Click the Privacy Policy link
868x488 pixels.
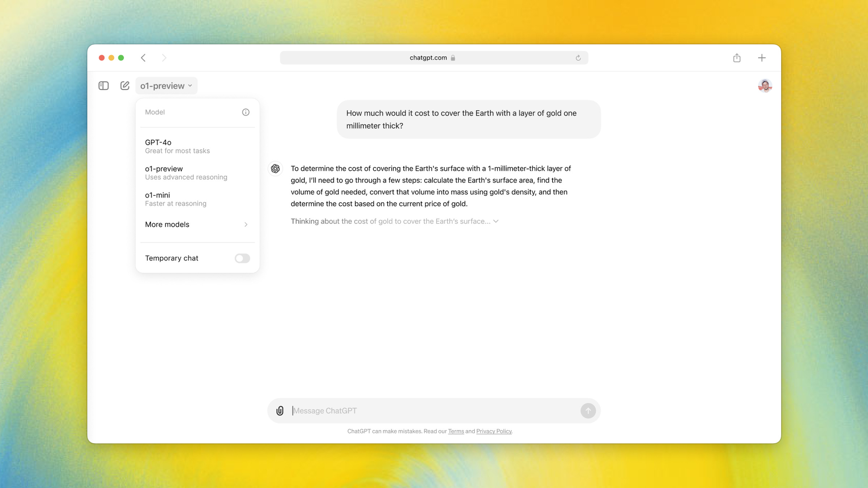pos(494,431)
